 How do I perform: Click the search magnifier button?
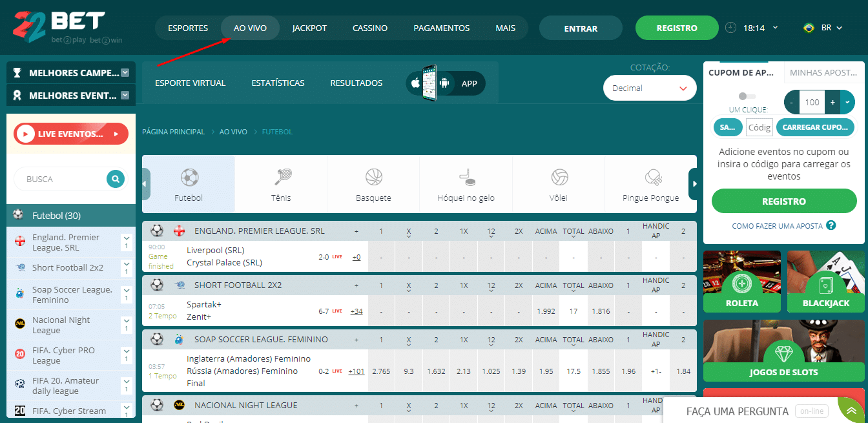coord(116,179)
